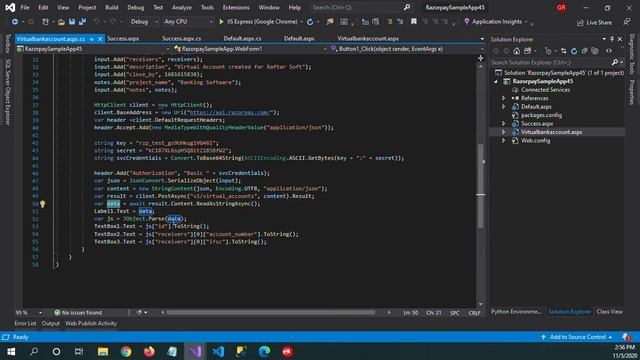This screenshot has width=640, height=360.
Task: Click the New Project toolbar icon
Action: pos(45,22)
